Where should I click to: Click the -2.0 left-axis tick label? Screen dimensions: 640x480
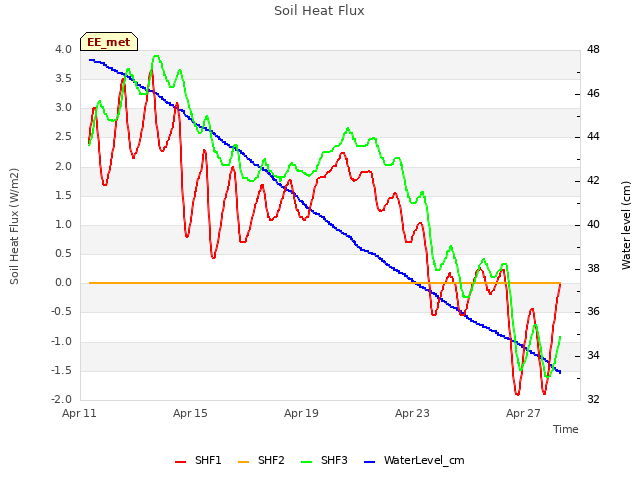pyautogui.click(x=61, y=399)
